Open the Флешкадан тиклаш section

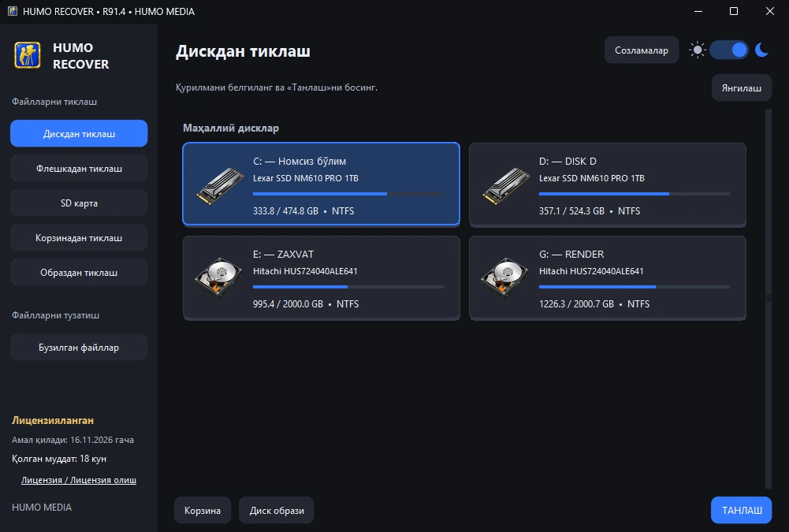(x=79, y=169)
